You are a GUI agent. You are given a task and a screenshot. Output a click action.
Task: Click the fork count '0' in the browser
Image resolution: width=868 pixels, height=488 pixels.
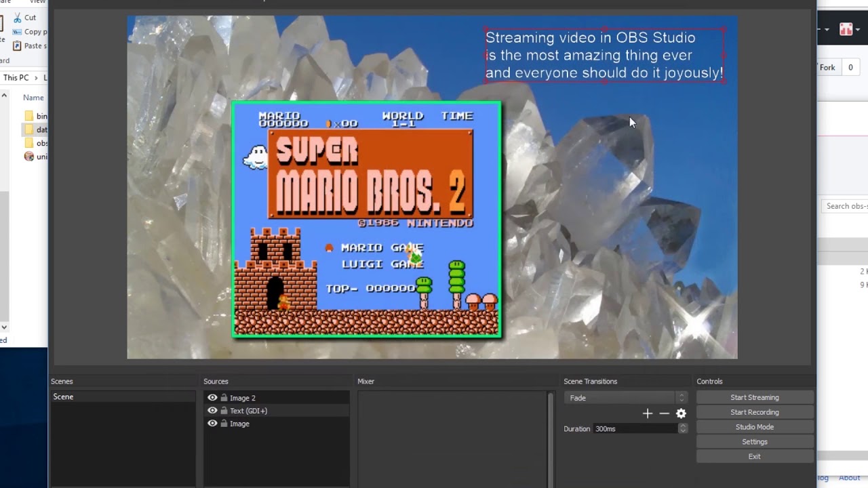[x=850, y=68]
